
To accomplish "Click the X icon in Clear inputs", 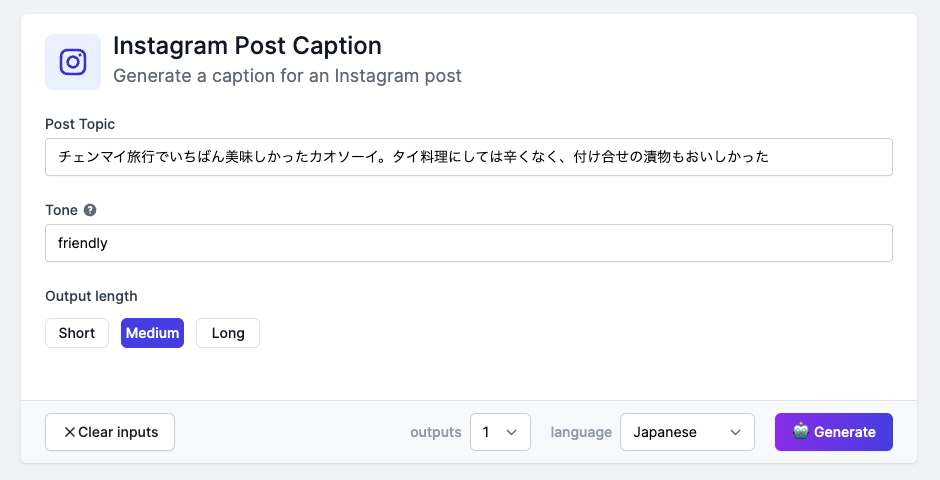I will pyautogui.click(x=69, y=432).
